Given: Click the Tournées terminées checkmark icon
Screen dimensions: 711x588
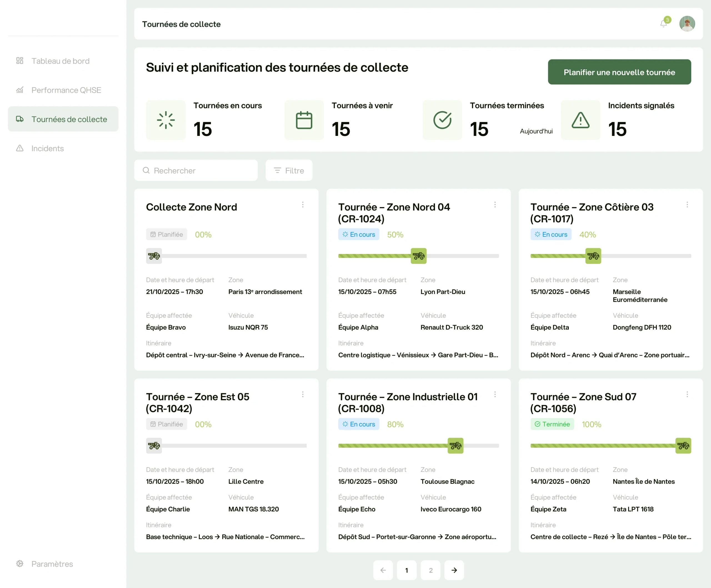Looking at the screenshot, I should tap(442, 120).
